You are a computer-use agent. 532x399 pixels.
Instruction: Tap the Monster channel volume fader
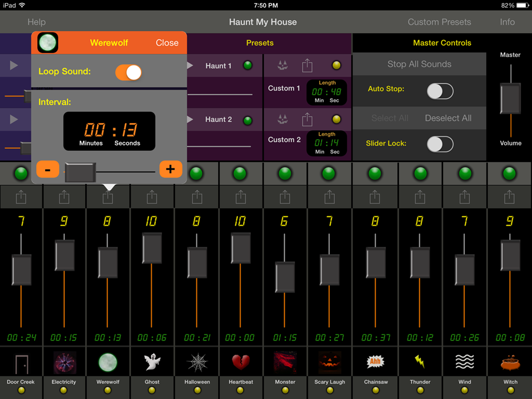coord(285,277)
